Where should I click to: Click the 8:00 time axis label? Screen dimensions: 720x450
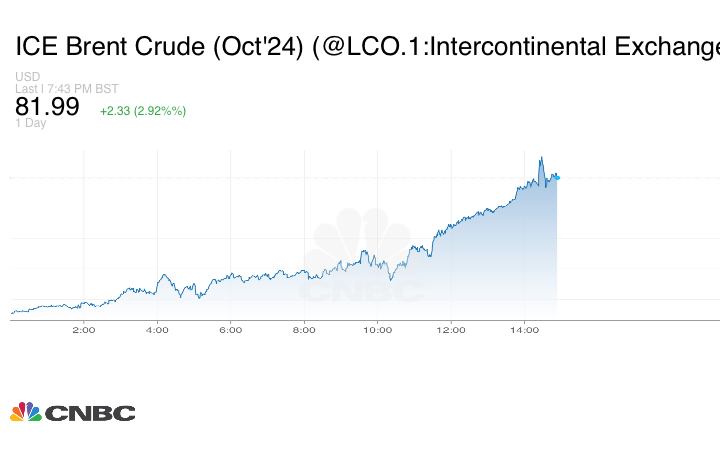(x=304, y=329)
